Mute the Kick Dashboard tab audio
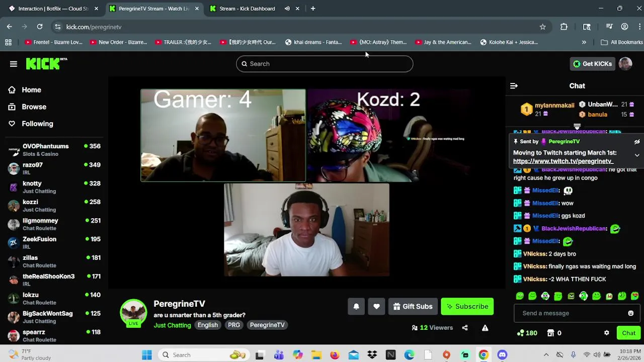 tap(287, 9)
